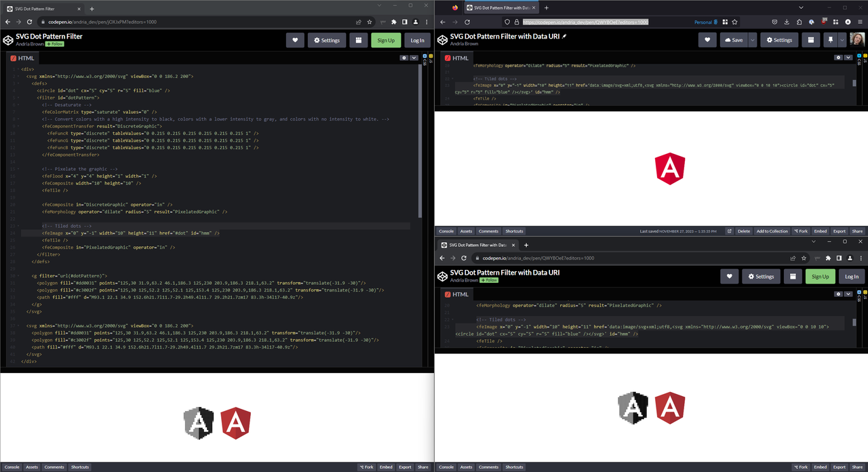Image resolution: width=868 pixels, height=472 pixels.
Task: Open Comments panel in left window
Action: pos(54,467)
